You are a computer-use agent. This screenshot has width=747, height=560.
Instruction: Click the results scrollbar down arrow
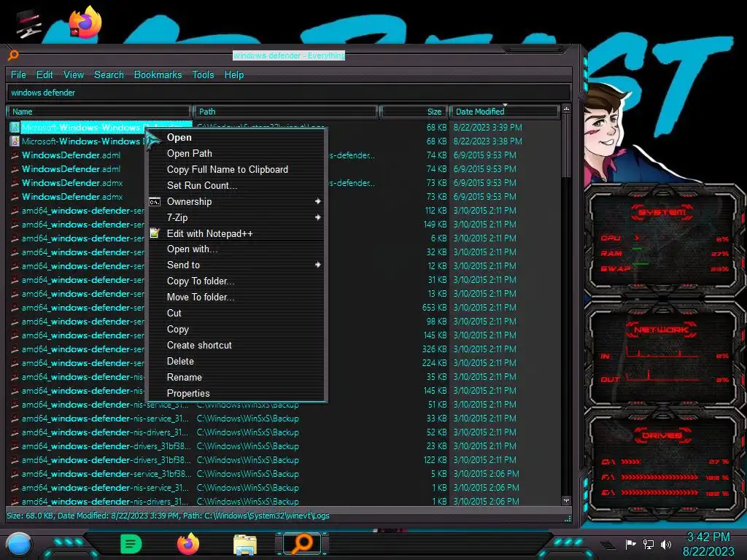tap(566, 501)
